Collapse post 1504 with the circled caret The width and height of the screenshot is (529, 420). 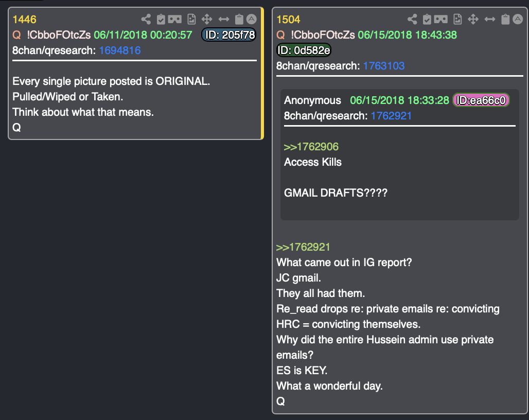coord(518,19)
